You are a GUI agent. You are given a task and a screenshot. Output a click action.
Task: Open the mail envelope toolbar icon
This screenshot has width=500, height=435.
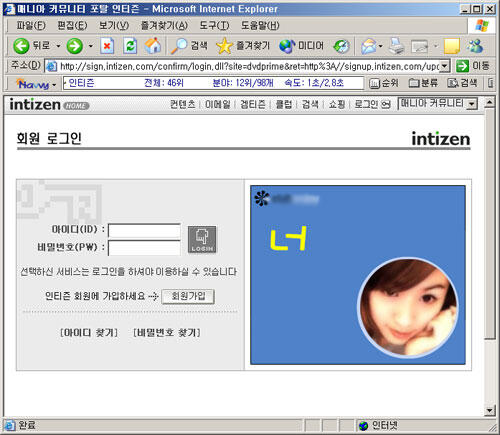pyautogui.click(x=369, y=46)
